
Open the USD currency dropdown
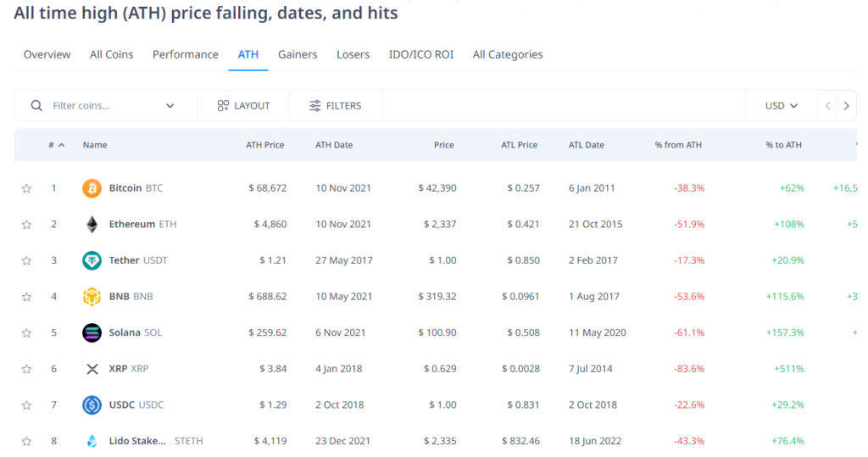pos(781,105)
